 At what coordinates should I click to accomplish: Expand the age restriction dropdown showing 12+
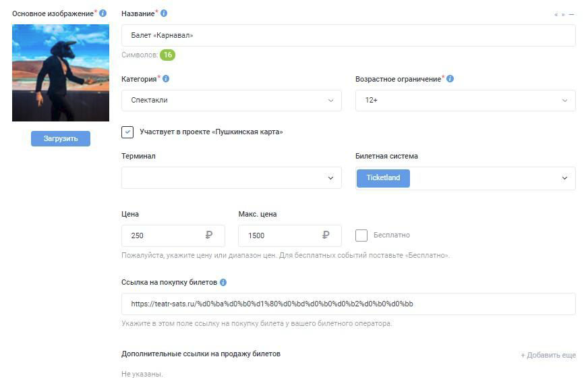click(x=465, y=101)
